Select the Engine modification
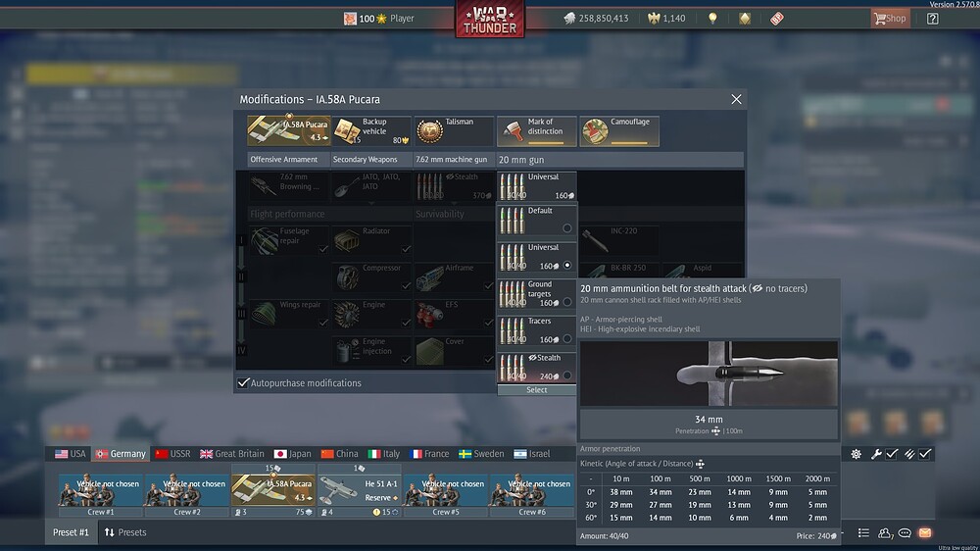 (x=370, y=314)
